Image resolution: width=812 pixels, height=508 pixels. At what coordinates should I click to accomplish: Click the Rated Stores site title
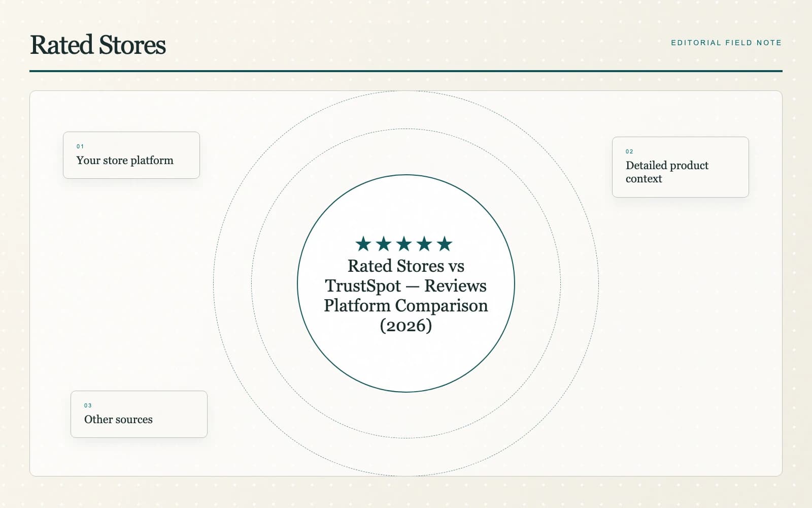98,45
